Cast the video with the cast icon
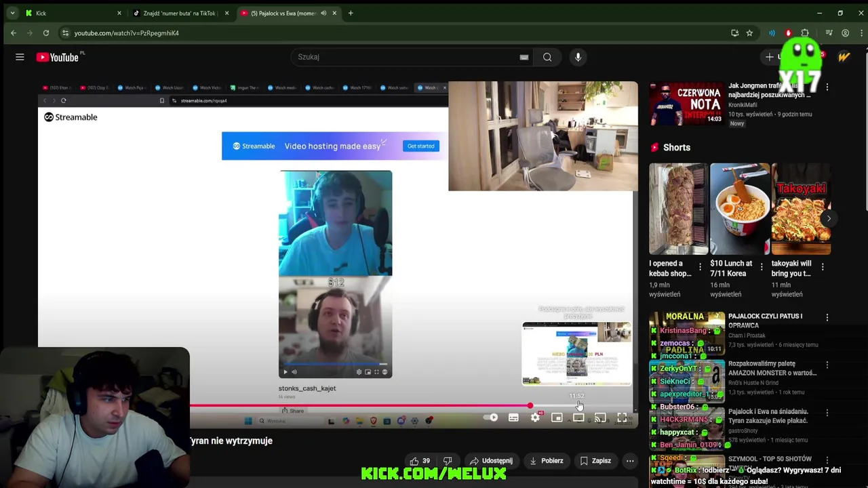The height and width of the screenshot is (488, 868). (x=600, y=418)
